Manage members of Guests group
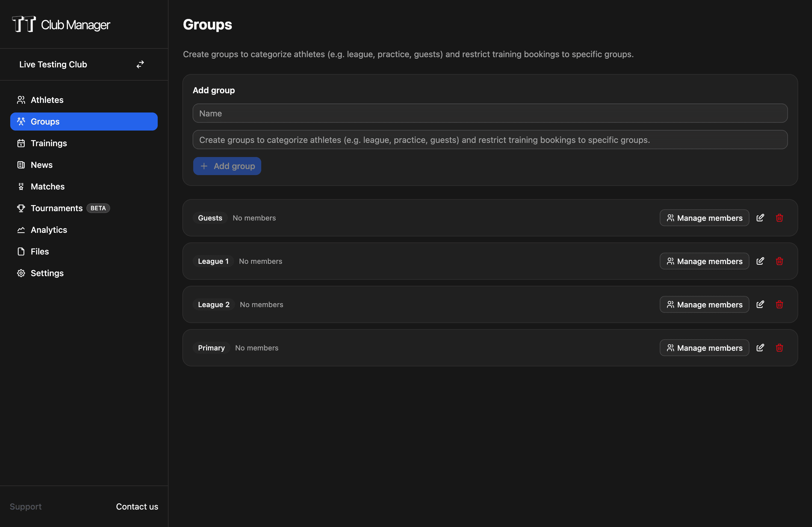Screen dimensions: 812x527 pyautogui.click(x=704, y=218)
